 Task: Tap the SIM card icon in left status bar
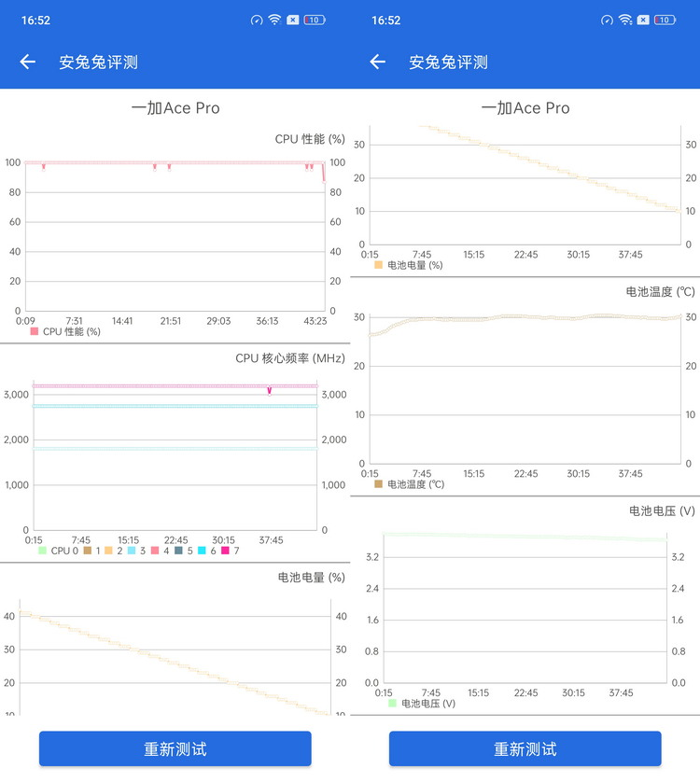(293, 20)
